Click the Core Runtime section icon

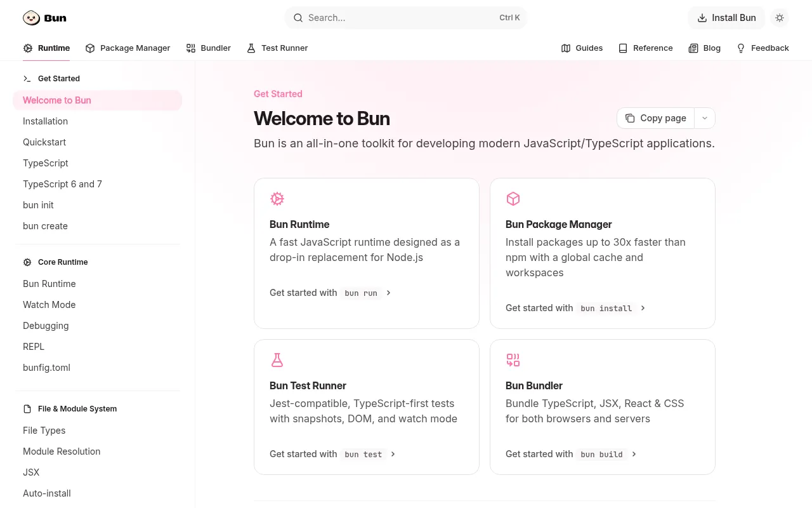coord(27,262)
